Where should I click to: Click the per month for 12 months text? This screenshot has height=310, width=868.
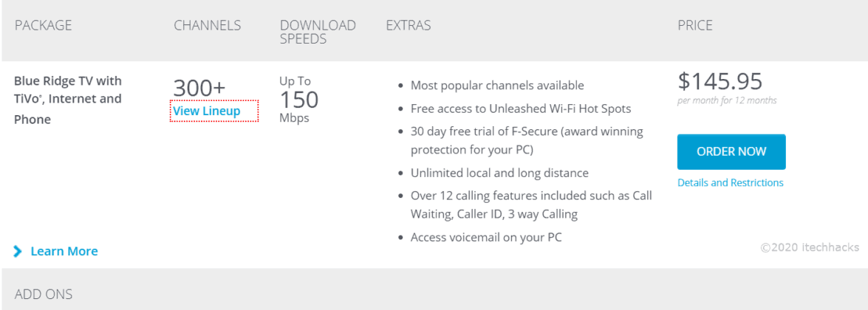[727, 101]
